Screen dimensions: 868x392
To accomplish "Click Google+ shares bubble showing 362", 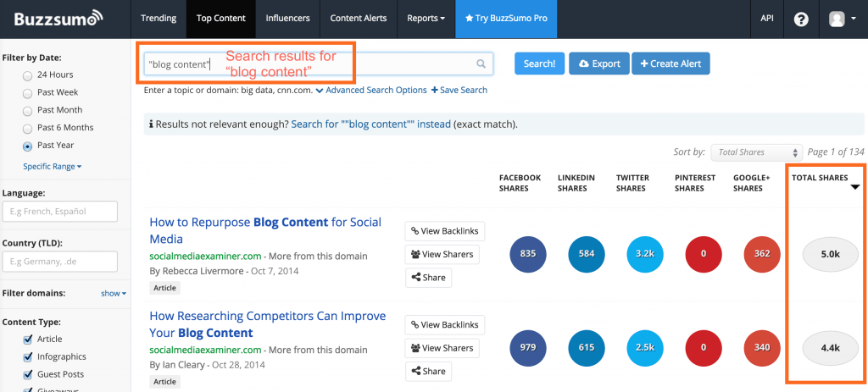I will coord(762,254).
